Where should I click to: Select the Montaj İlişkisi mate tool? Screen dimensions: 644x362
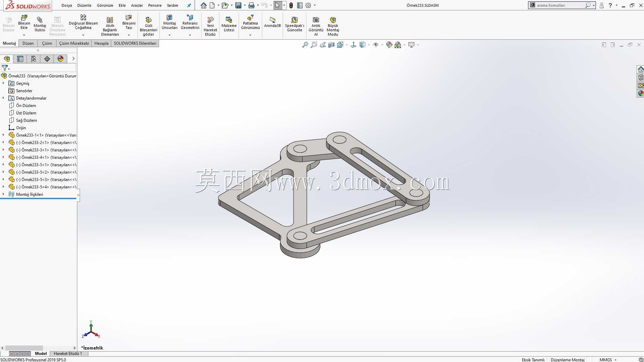[40, 25]
